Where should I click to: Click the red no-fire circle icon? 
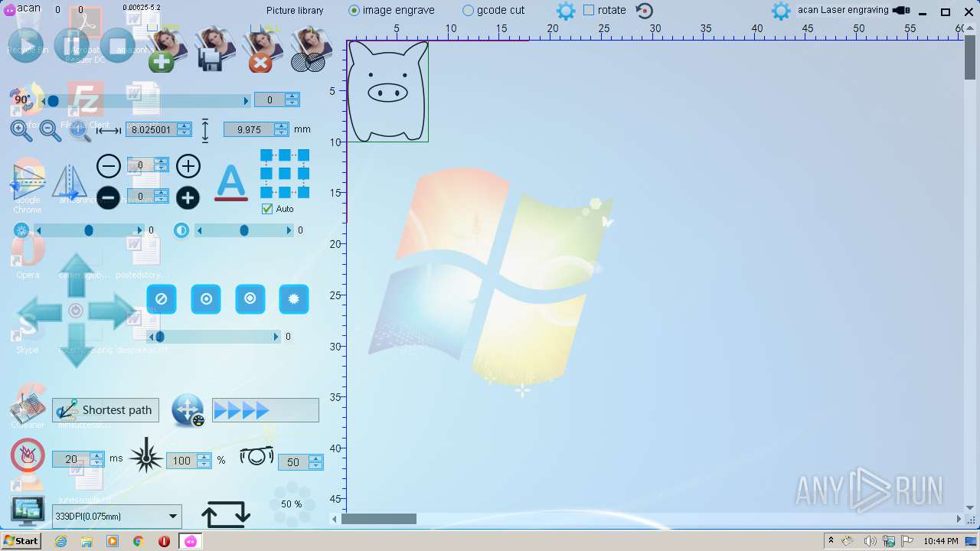28,455
